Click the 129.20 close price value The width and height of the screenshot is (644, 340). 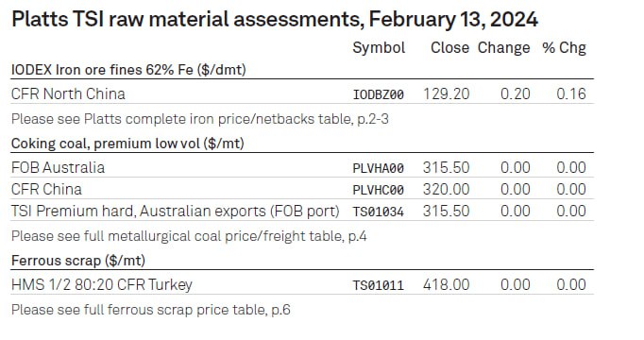pyautogui.click(x=447, y=94)
